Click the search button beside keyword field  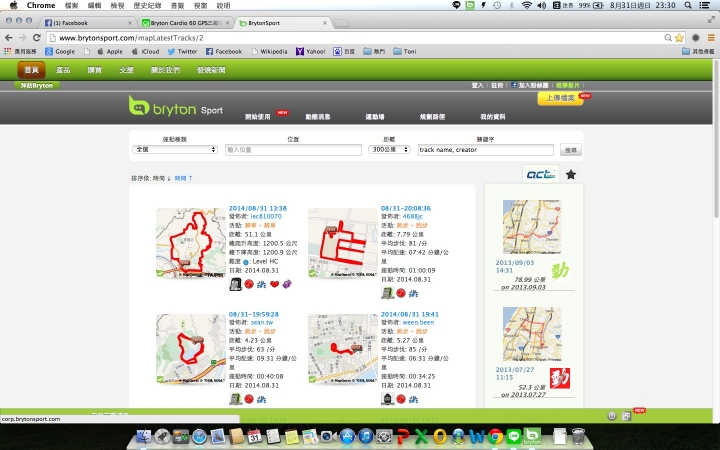pos(571,150)
